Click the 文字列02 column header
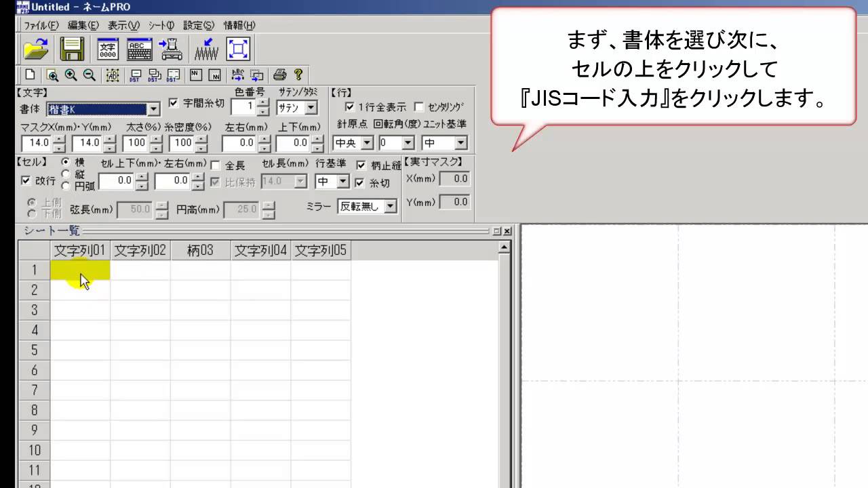The height and width of the screenshot is (488, 868). (140, 250)
